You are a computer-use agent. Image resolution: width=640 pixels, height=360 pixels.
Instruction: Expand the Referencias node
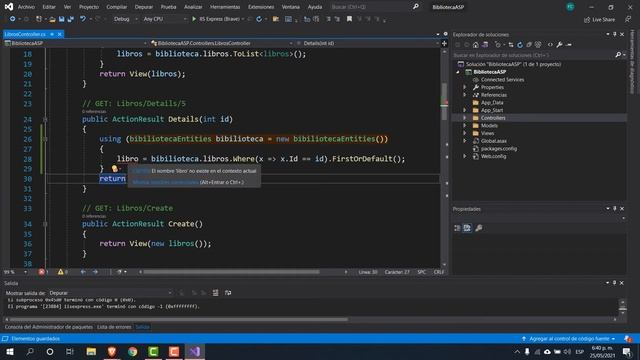pyautogui.click(x=464, y=95)
